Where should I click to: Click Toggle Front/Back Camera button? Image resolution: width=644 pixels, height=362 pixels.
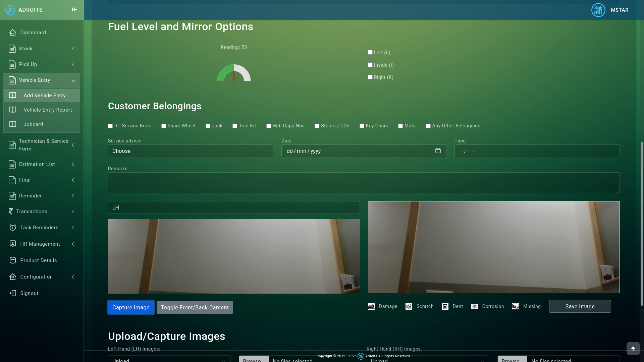pyautogui.click(x=195, y=307)
